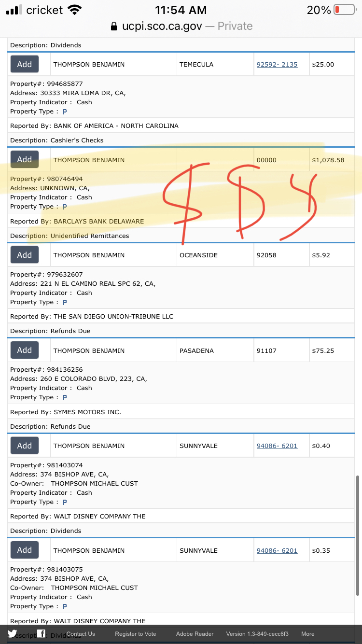Open zip code link 92592- 2135
The image size is (362, 644).
[x=277, y=64]
